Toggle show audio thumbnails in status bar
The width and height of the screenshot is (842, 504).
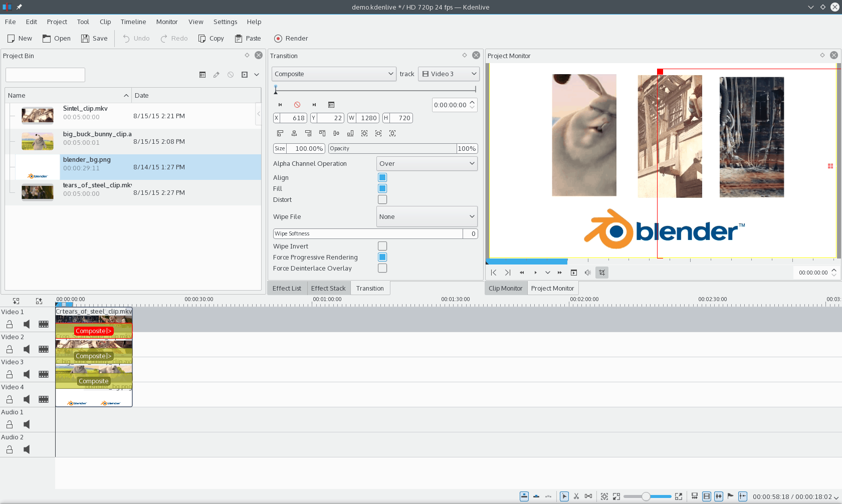tap(719, 496)
